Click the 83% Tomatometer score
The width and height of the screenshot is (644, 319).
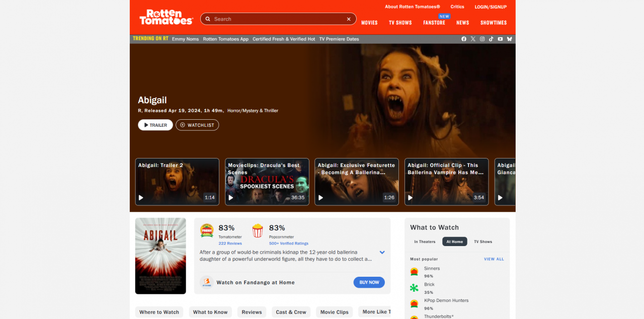click(226, 228)
